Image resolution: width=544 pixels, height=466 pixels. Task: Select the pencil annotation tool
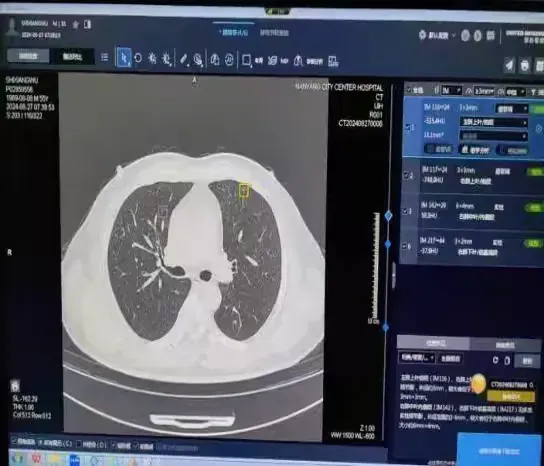tap(184, 59)
